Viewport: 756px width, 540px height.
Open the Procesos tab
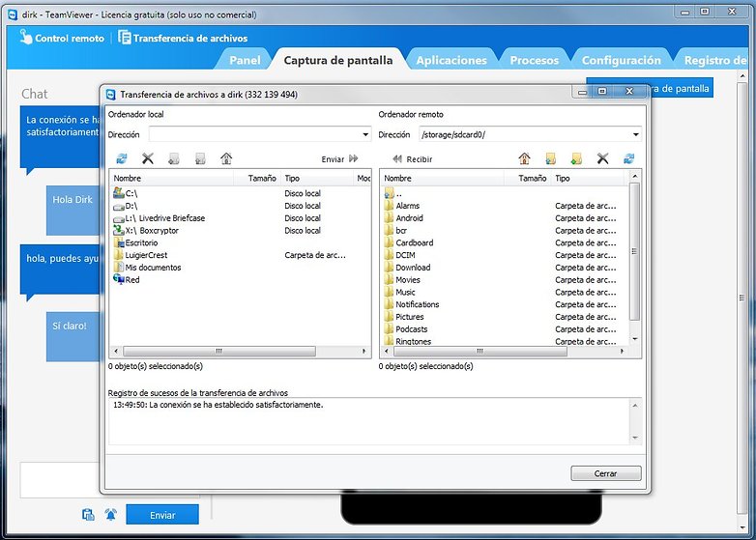[535, 60]
